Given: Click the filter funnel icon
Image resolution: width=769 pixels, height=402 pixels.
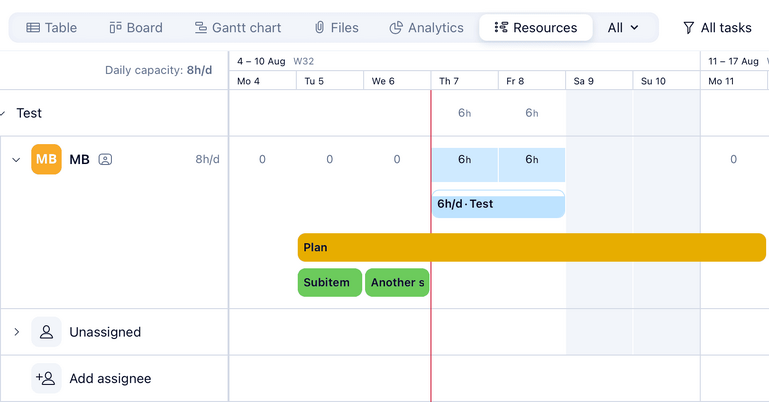Looking at the screenshot, I should tap(689, 28).
